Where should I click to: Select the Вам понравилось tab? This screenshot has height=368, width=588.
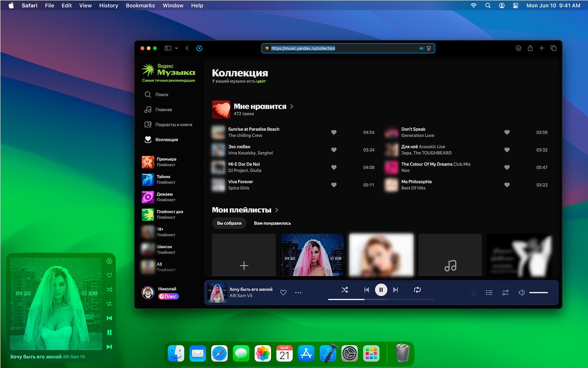[x=272, y=223]
